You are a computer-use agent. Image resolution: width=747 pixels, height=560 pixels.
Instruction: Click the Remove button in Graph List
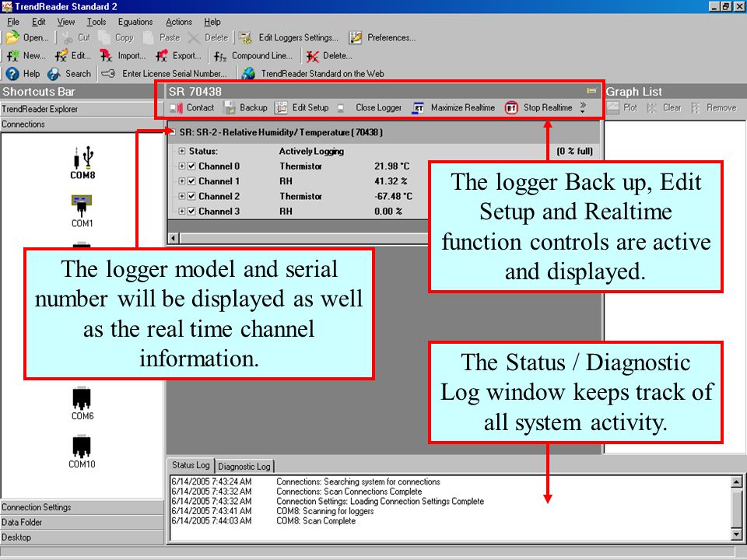click(714, 107)
